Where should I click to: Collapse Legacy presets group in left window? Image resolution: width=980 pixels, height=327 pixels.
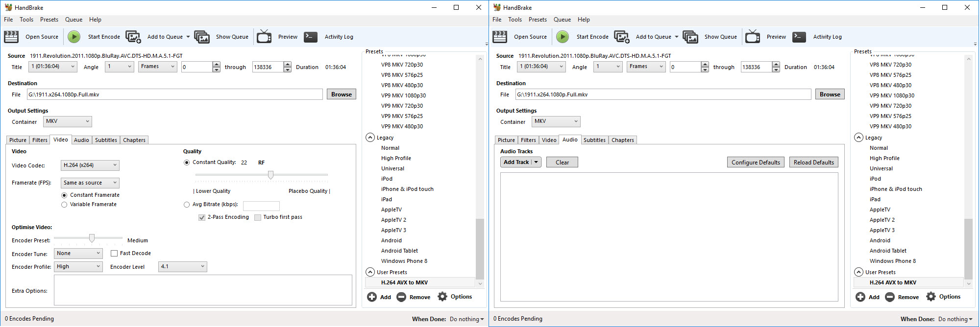tap(370, 138)
